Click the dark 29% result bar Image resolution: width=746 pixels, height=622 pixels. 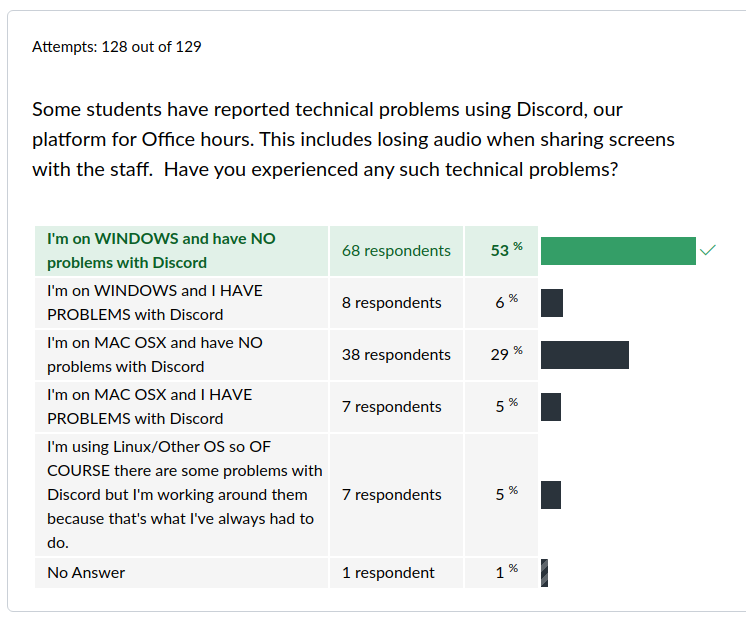pos(585,355)
